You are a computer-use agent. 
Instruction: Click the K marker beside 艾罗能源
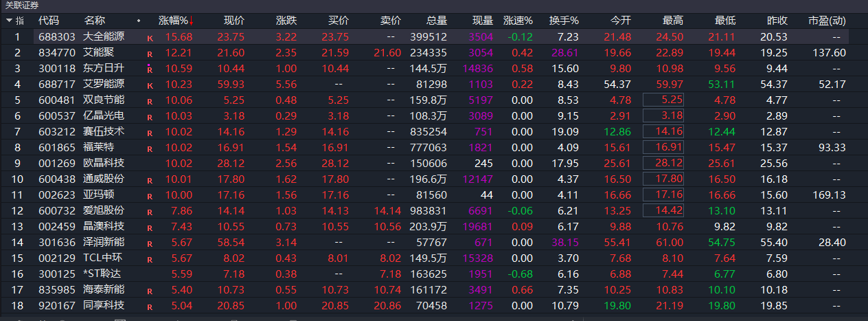[x=150, y=85]
